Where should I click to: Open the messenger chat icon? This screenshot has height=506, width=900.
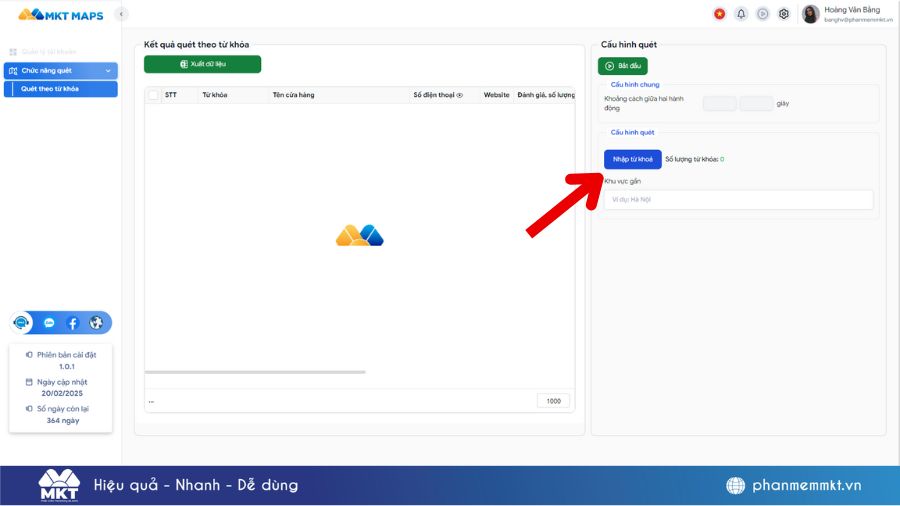(49, 323)
